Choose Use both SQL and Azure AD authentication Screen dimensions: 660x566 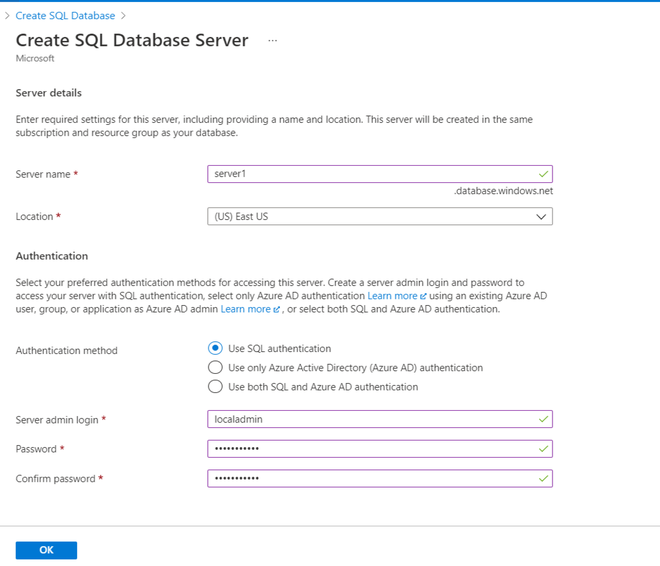[x=215, y=387]
